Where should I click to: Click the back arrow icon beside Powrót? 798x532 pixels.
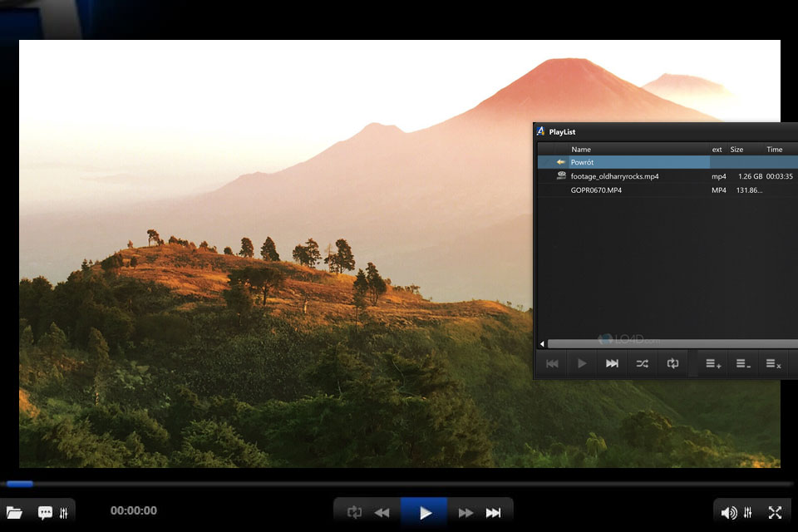tap(561, 162)
